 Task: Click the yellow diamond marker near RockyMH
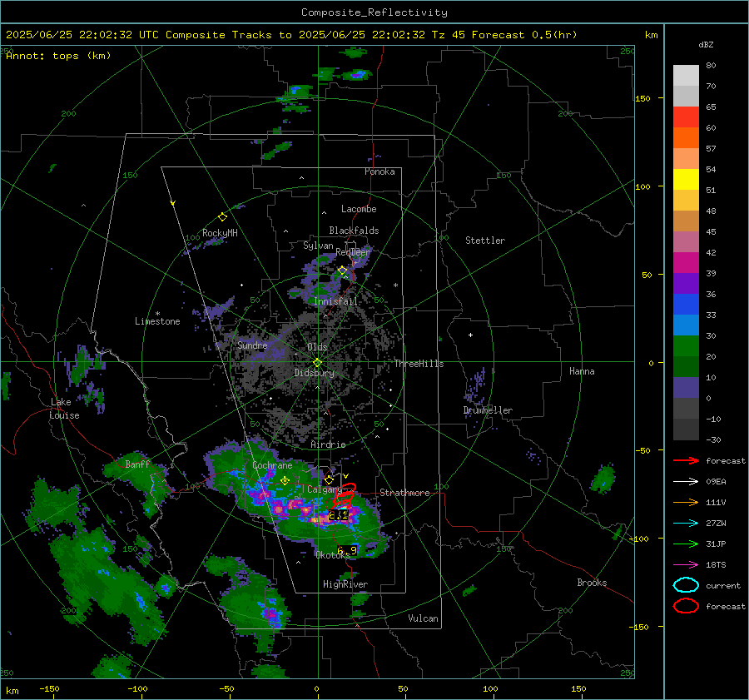[x=222, y=217]
